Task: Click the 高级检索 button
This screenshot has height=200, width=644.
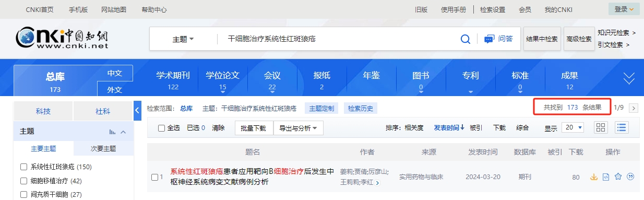Action: (x=579, y=39)
